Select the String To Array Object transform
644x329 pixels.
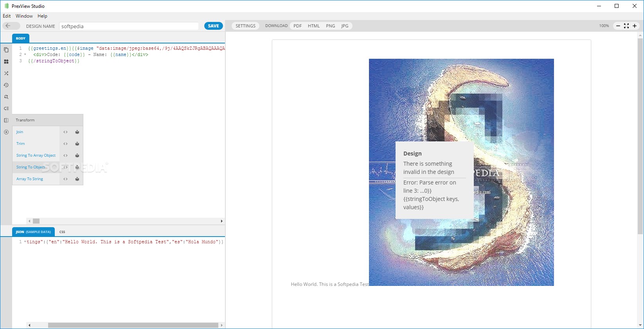36,155
